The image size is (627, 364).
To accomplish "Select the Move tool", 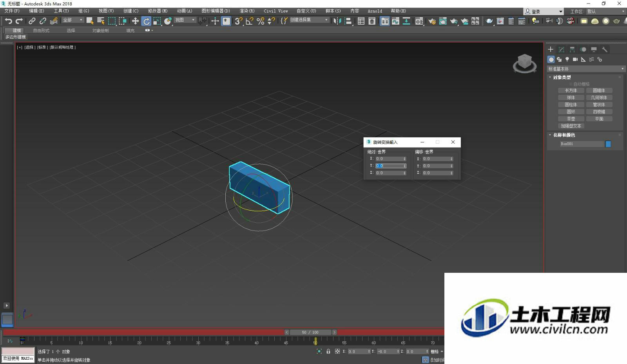I will tap(135, 21).
